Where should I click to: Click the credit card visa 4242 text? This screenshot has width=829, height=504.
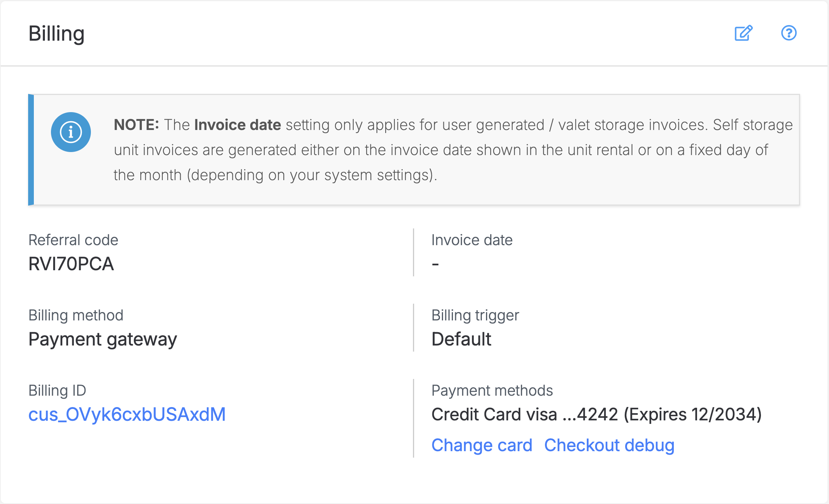pyautogui.click(x=596, y=414)
